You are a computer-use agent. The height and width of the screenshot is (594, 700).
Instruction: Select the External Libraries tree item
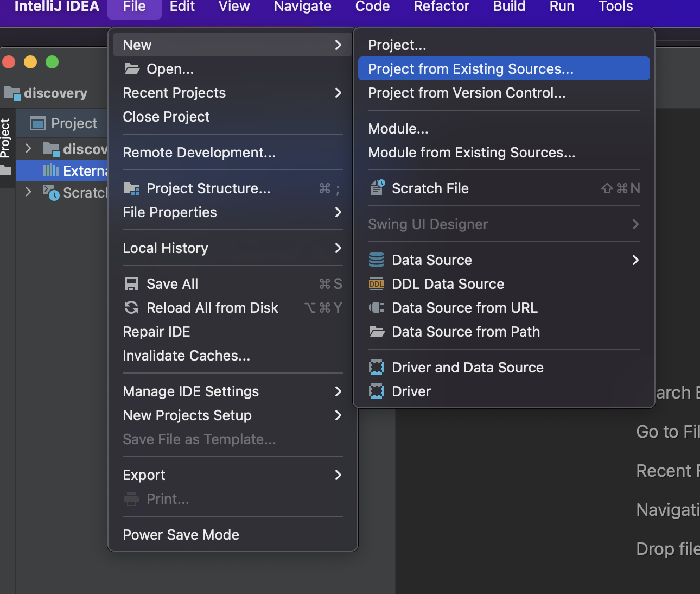click(84, 171)
